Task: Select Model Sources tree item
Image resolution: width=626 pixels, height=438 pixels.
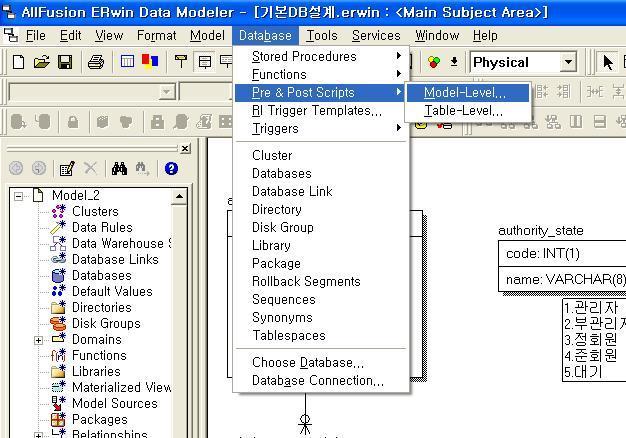Action: click(115, 403)
